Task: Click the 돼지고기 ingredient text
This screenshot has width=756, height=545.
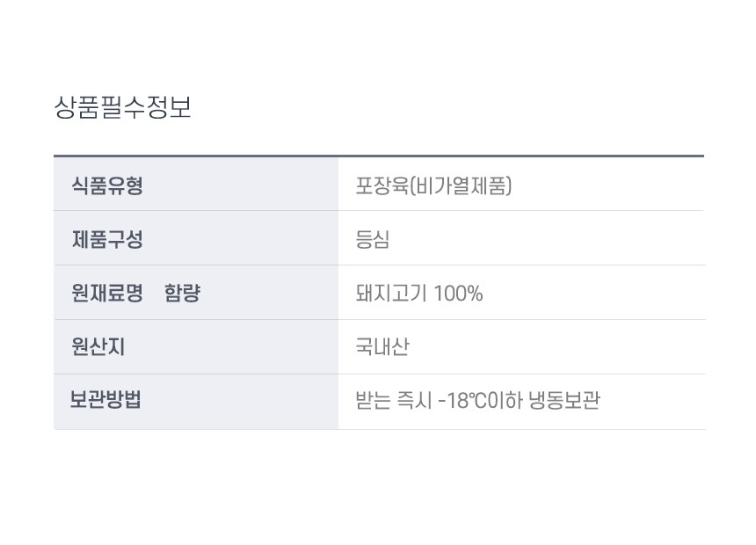Action: coord(391,294)
